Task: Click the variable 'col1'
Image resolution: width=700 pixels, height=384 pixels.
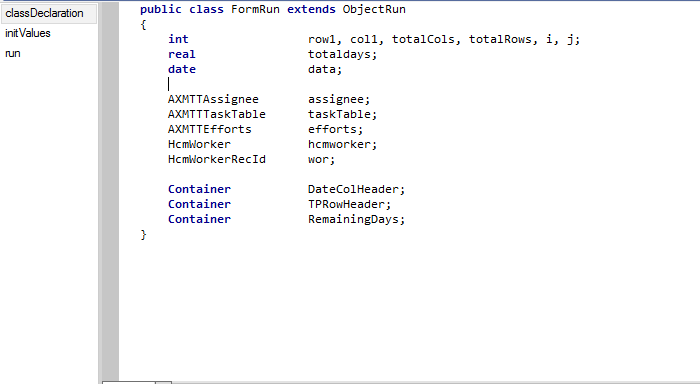Action: pos(363,39)
